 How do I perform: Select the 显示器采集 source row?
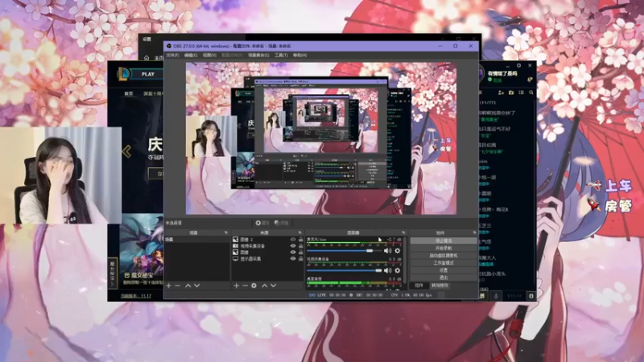(268, 259)
